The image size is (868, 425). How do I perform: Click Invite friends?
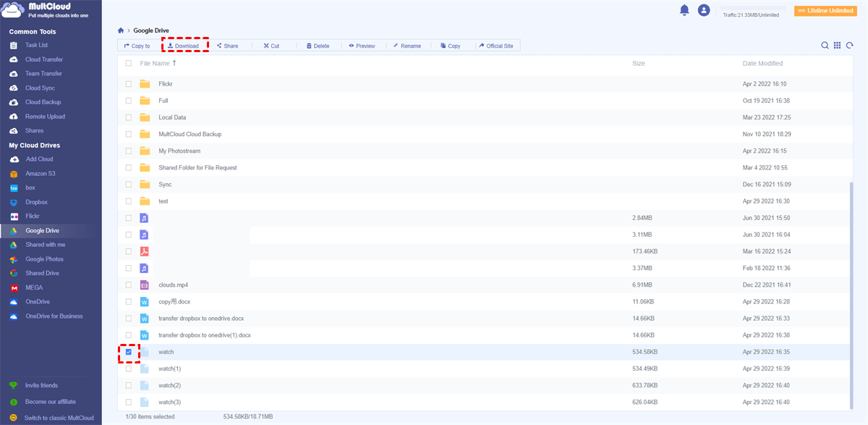coord(41,385)
